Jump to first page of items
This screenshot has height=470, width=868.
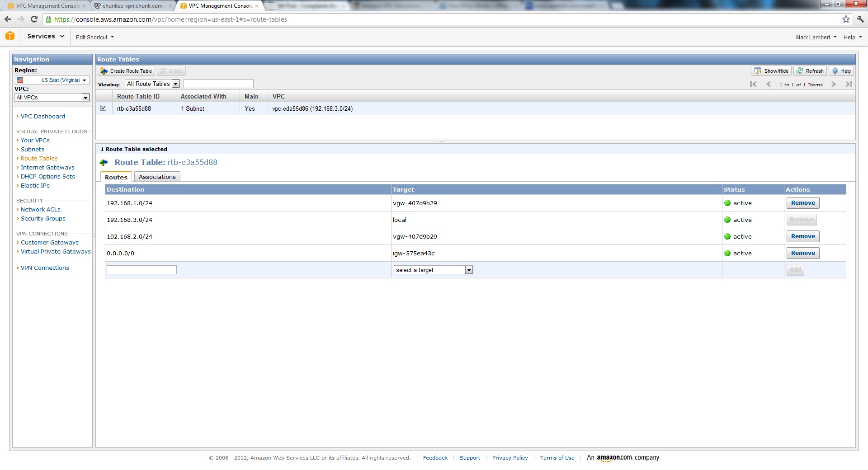pyautogui.click(x=753, y=85)
